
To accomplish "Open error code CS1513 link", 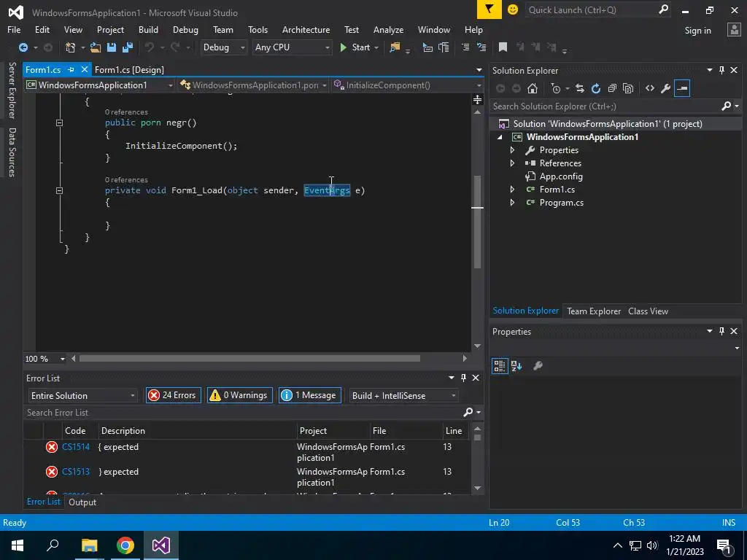I will pos(76,472).
